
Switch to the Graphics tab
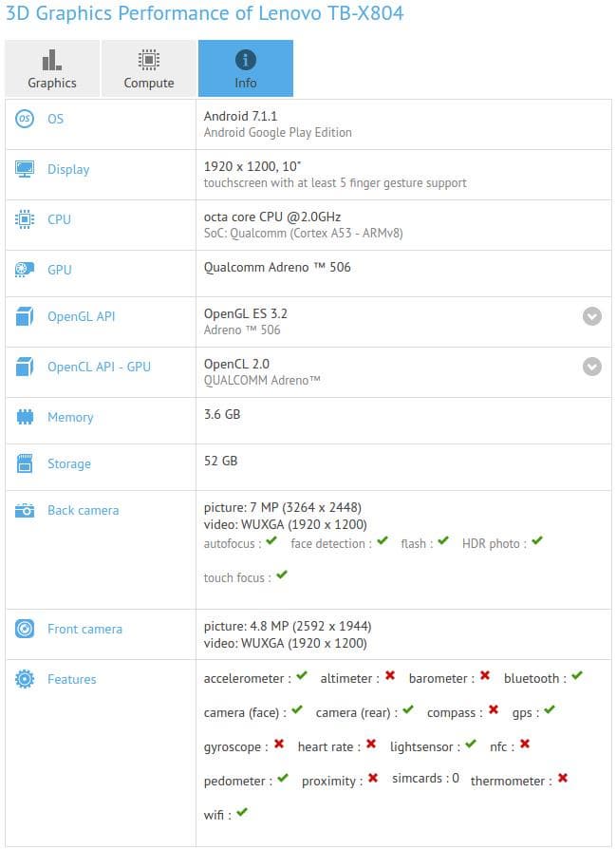point(52,67)
